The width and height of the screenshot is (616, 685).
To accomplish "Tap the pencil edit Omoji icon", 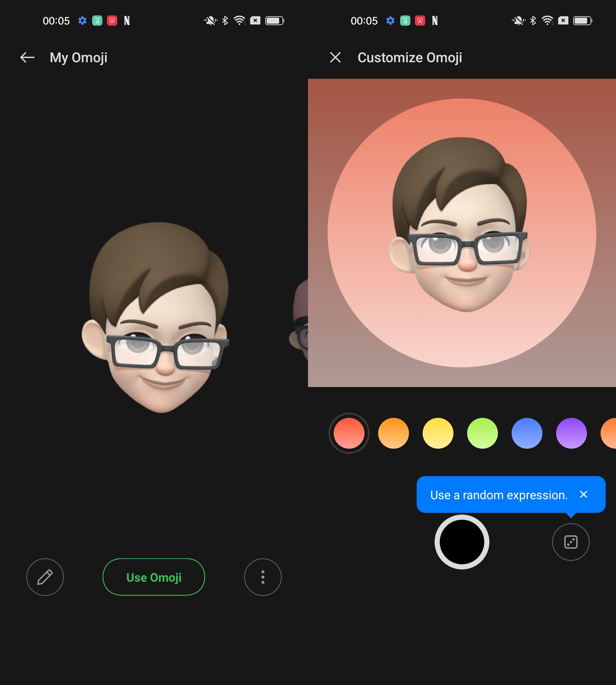I will click(45, 577).
